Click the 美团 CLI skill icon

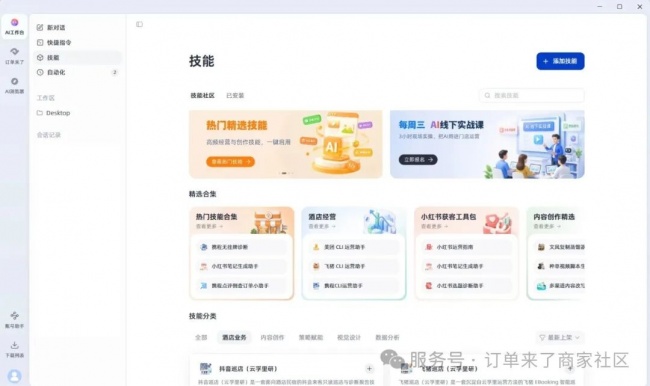316,247
